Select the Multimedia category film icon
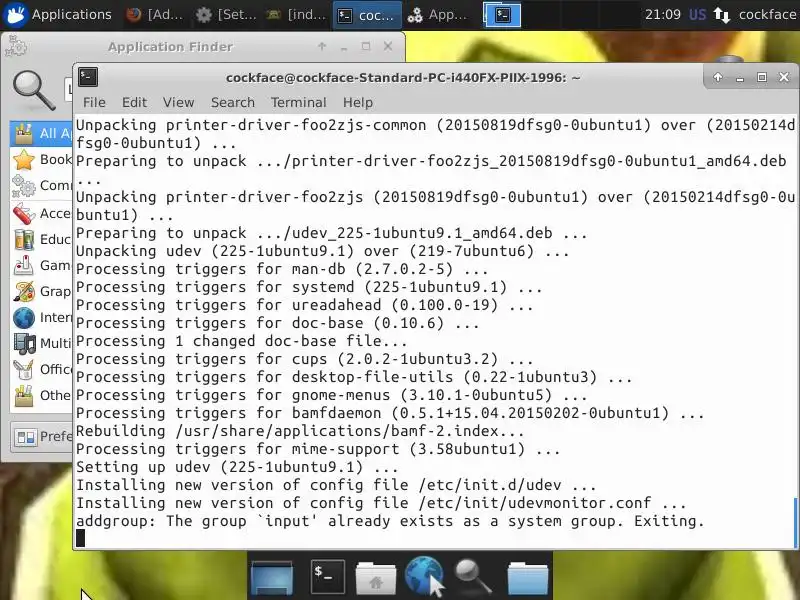 (x=24, y=343)
